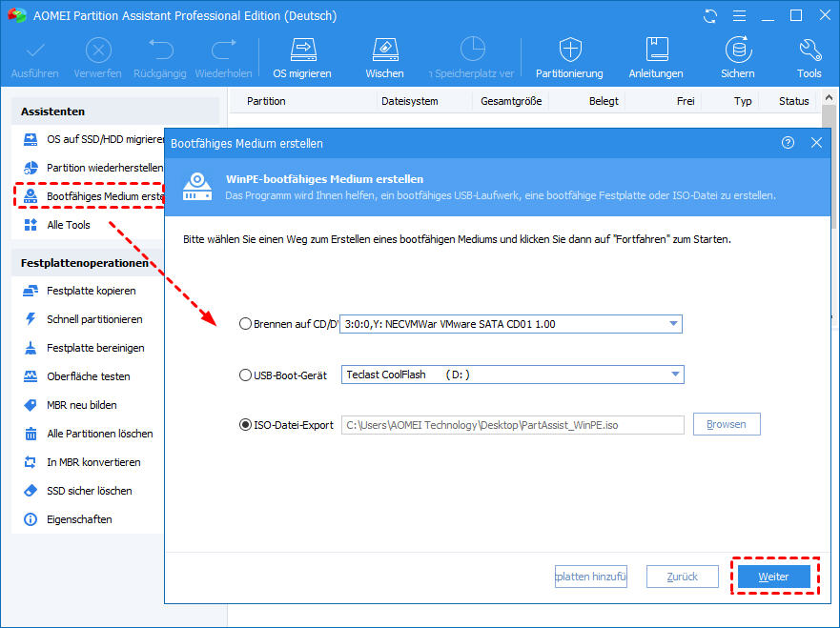
Task: Click the ISO file path input field
Action: [513, 425]
